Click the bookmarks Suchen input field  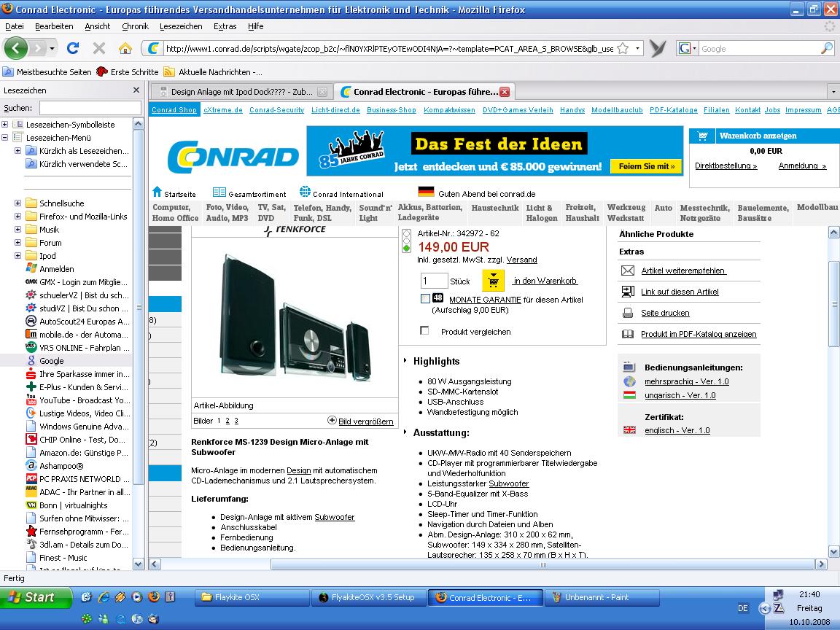tap(90, 108)
